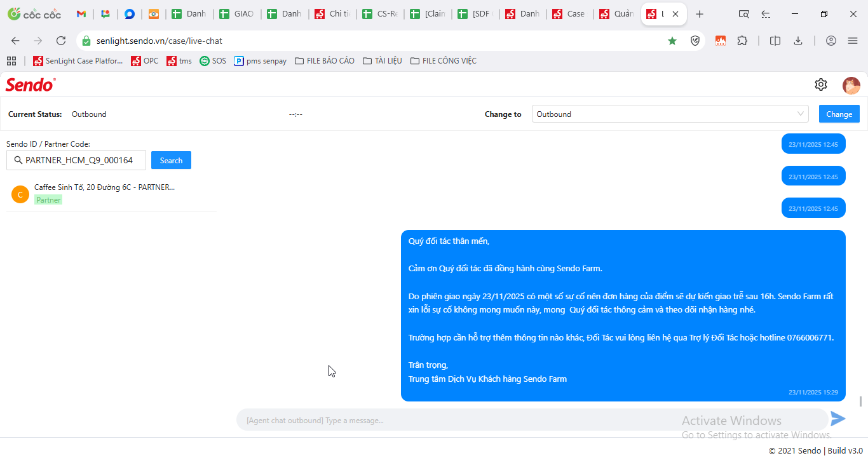Image resolution: width=868 pixels, height=458 pixels.
Task: Click the magnifier icon in partner search
Action: pyautogui.click(x=18, y=160)
